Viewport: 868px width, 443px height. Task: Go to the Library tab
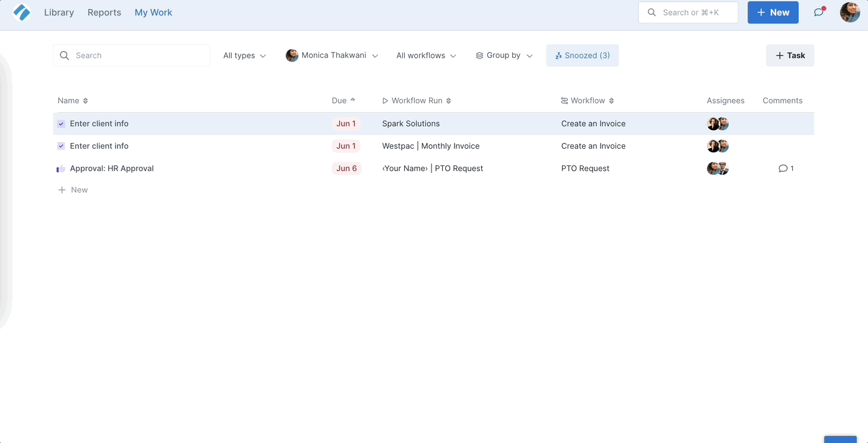pos(59,12)
